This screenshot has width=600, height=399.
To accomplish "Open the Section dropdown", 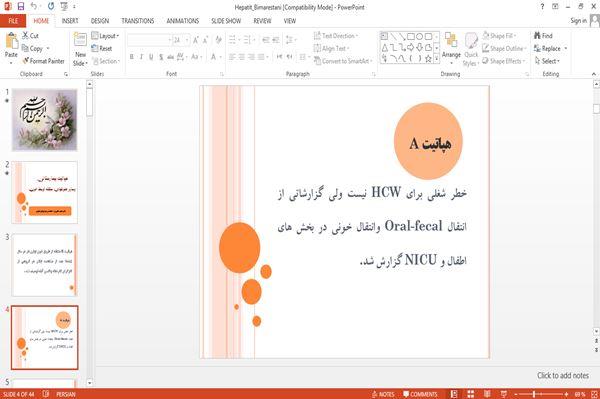I will point(106,61).
